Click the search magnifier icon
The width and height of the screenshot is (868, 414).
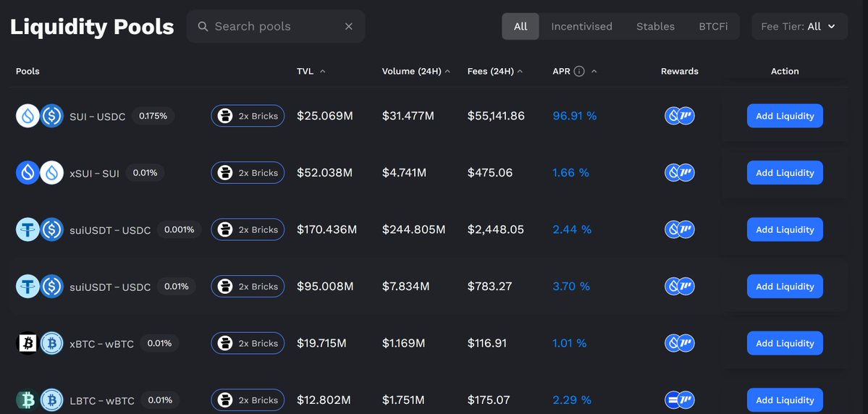[x=203, y=27]
